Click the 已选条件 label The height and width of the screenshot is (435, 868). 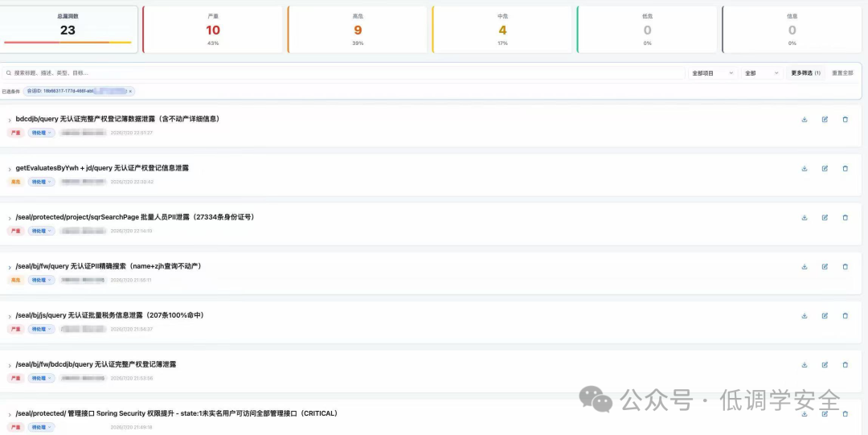[10, 92]
